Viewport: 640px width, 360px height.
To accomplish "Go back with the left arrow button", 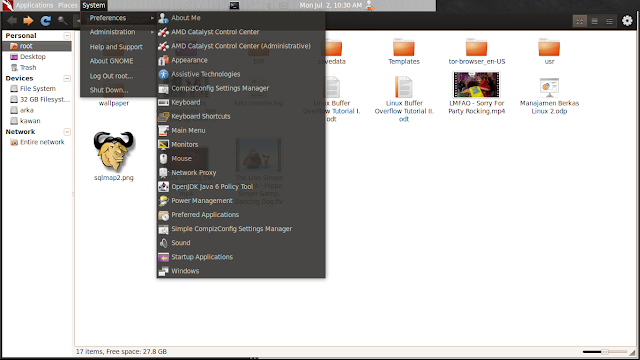I will [x=12, y=20].
